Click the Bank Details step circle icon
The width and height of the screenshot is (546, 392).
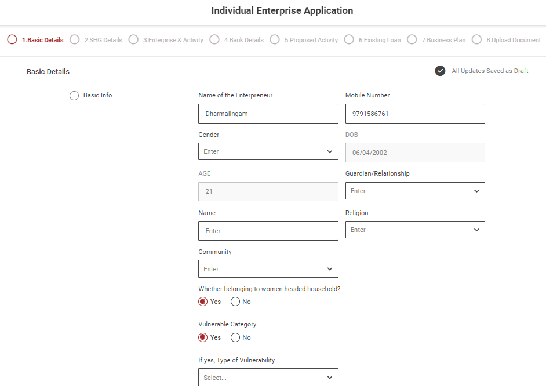point(214,40)
